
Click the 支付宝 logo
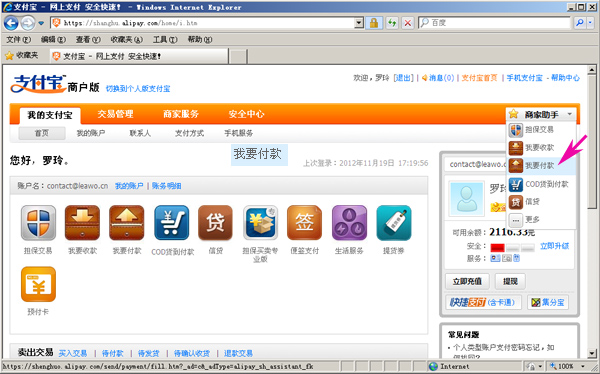[38, 84]
